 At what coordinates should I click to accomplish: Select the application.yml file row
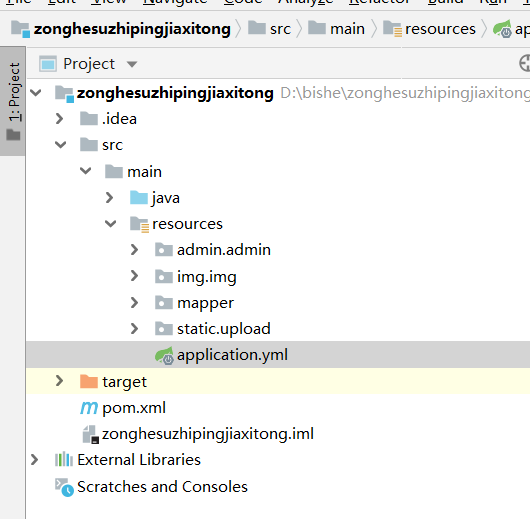pos(278,355)
